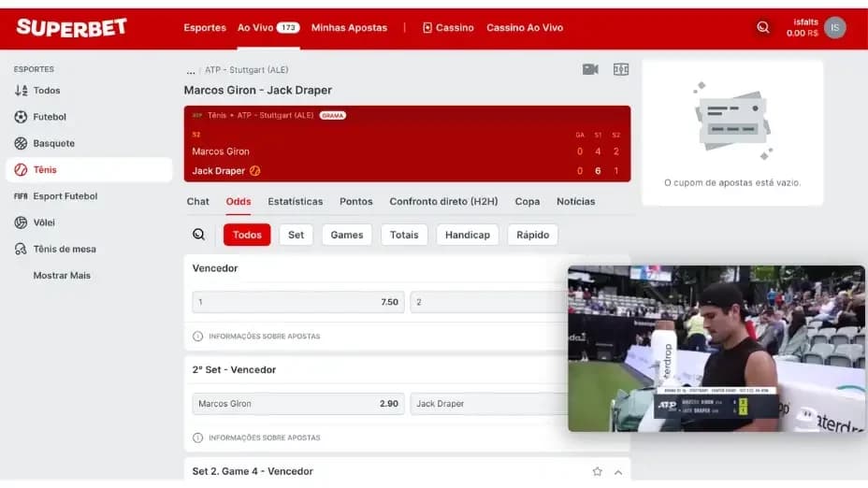The width and height of the screenshot is (868, 488).
Task: Filter markets by Rápido
Action: (532, 235)
